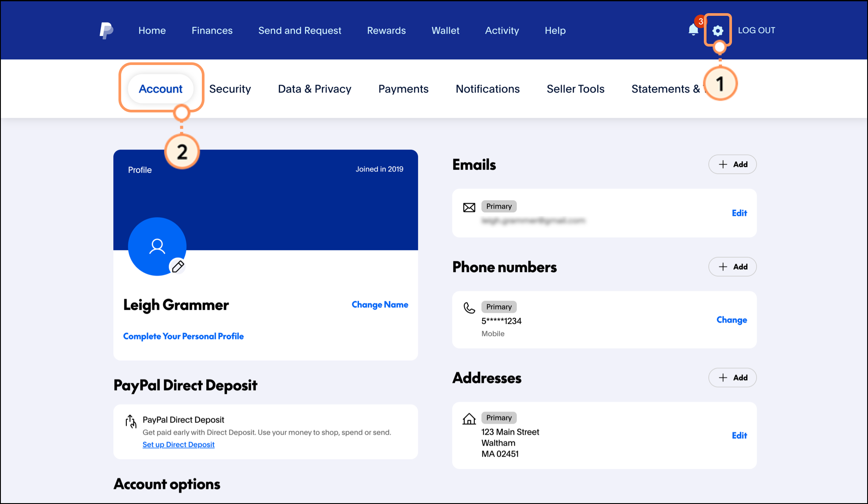Click Complete Your Personal Profile

tap(183, 336)
